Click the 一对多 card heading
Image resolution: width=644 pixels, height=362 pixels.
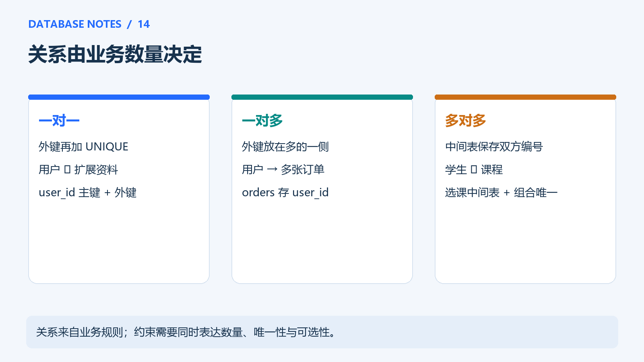click(x=262, y=120)
